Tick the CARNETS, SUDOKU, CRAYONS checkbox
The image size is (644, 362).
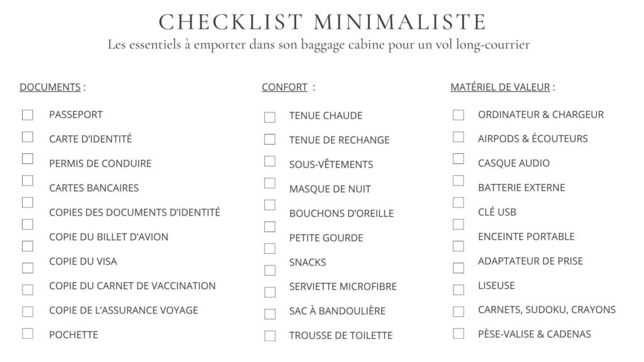[458, 312]
